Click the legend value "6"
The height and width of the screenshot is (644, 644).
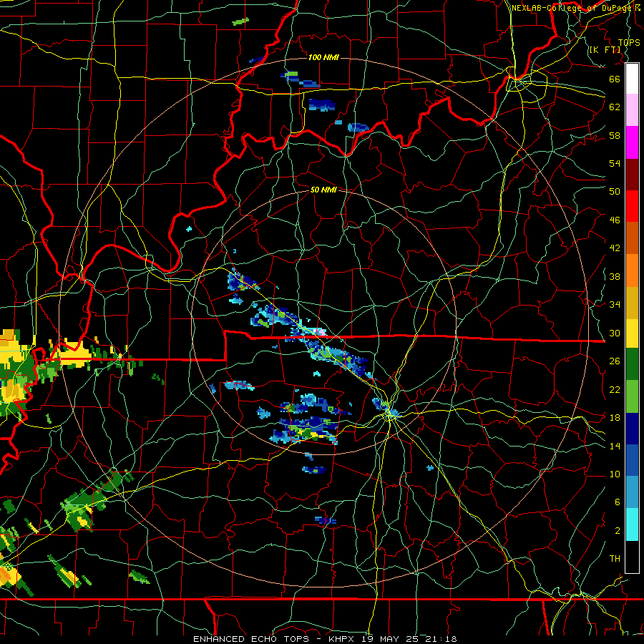click(618, 502)
